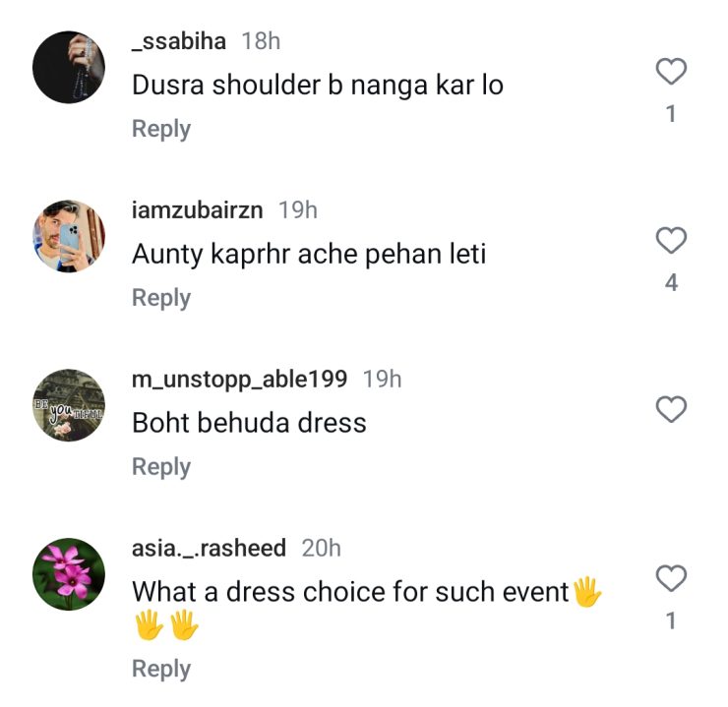728x707 pixels.
Task: View the 4 likes on iamzubairzn's comment
Action: [x=671, y=283]
